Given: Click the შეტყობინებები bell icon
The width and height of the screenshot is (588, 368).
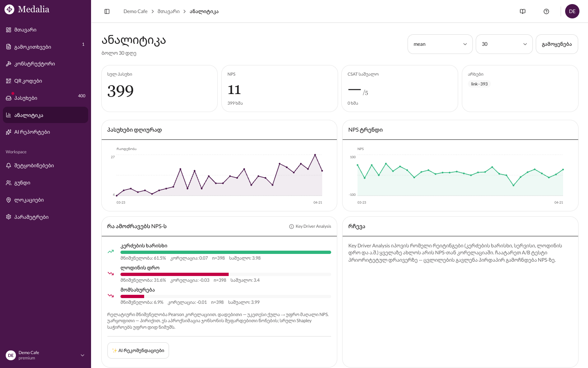Looking at the screenshot, I should pos(8,165).
